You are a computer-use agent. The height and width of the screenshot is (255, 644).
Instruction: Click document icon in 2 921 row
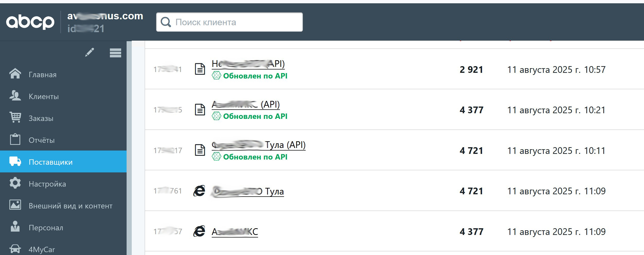click(200, 69)
